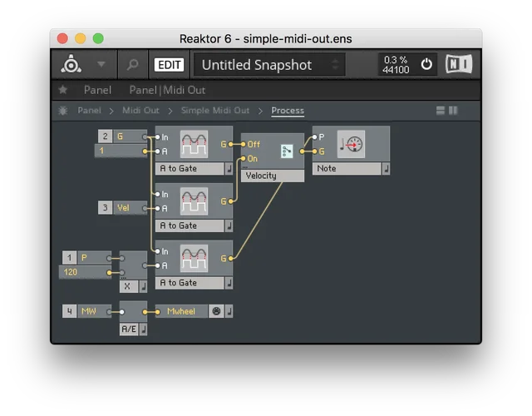This screenshot has width=532, height=416.
Task: Click the Velocity module label
Action: pos(273,176)
